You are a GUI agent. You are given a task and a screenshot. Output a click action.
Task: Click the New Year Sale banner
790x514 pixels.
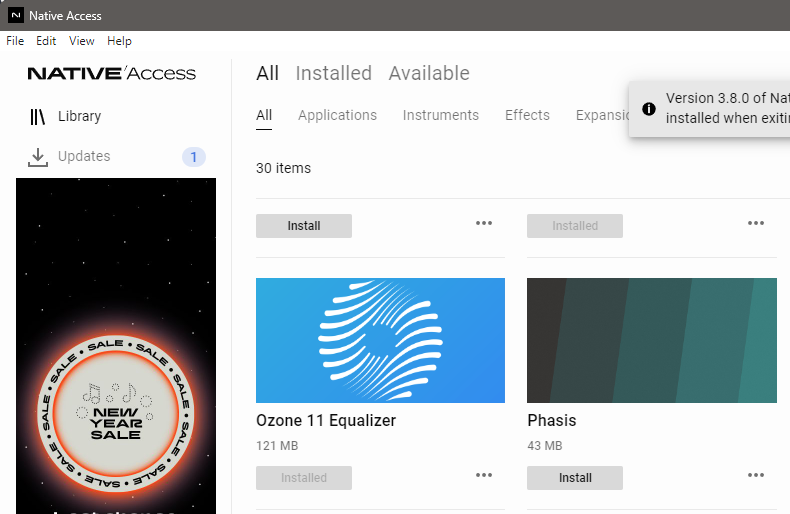click(116, 346)
